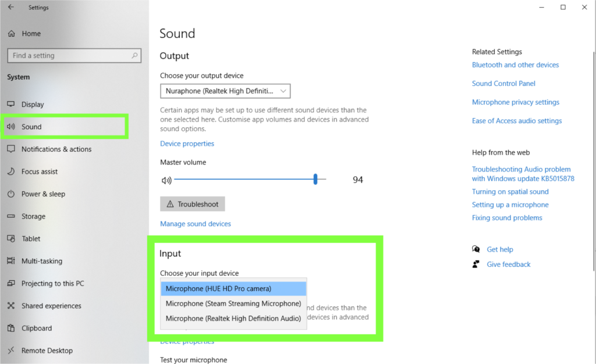
Task: Select Microphone (Steam Streaming Microphone) option
Action: tap(233, 304)
